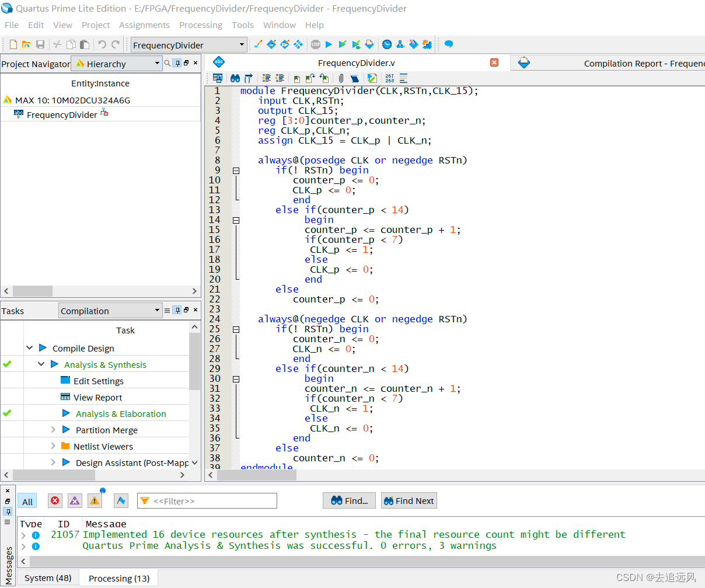The width and height of the screenshot is (705, 588).
Task: Open the Timing Analyzer clock icon
Action: click(x=387, y=44)
